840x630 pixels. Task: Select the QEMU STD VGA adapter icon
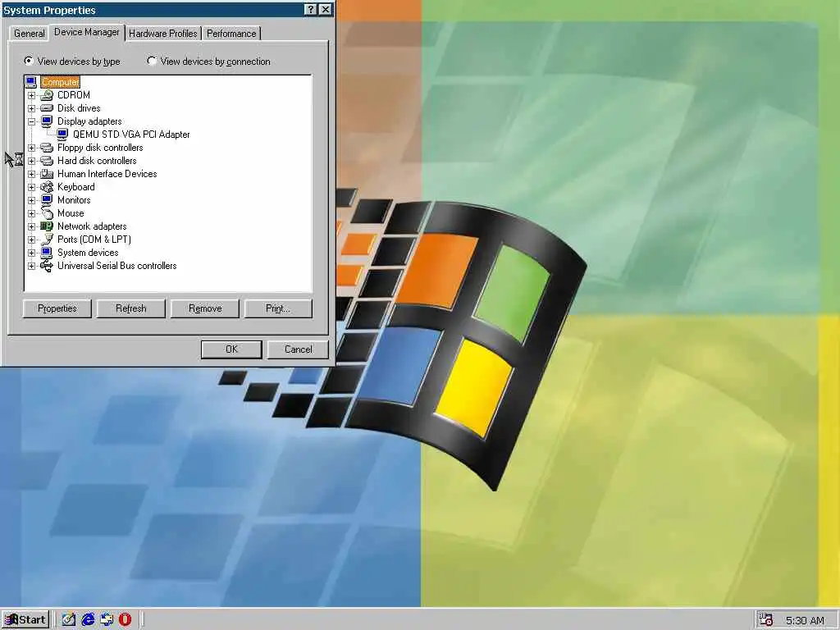[62, 135]
